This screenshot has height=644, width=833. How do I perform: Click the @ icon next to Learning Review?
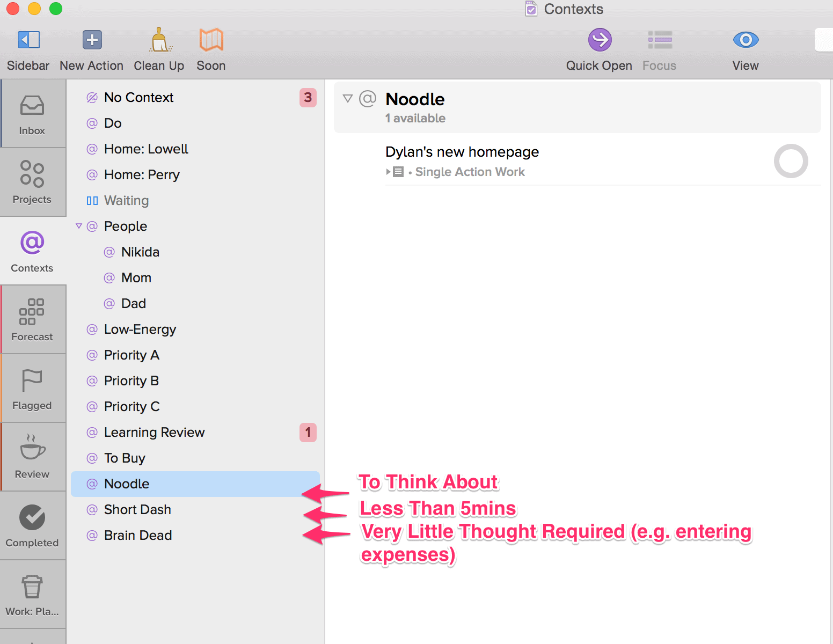click(92, 433)
